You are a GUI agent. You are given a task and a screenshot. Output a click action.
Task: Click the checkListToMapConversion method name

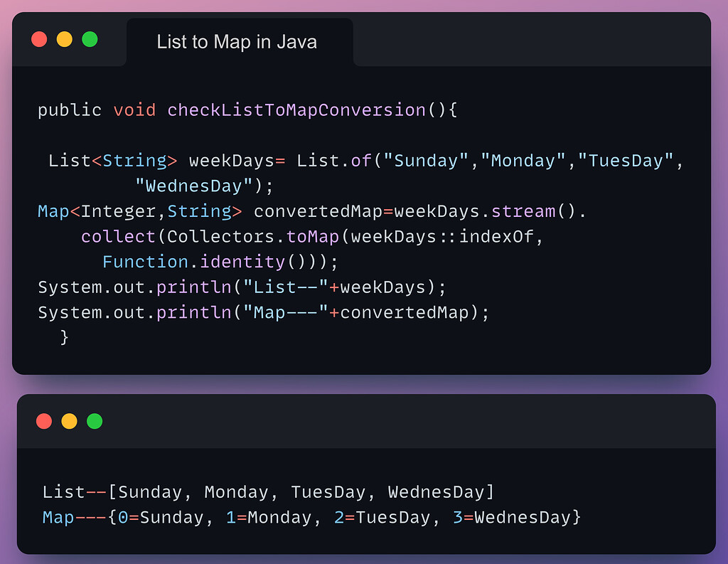(296, 110)
